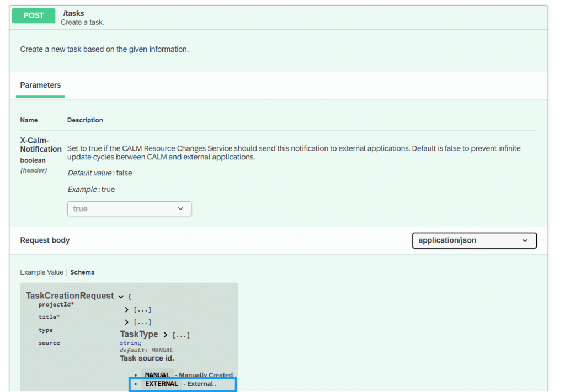Click the 'Request body' heading
Image resolution: width=565 pixels, height=392 pixels.
[x=45, y=240]
